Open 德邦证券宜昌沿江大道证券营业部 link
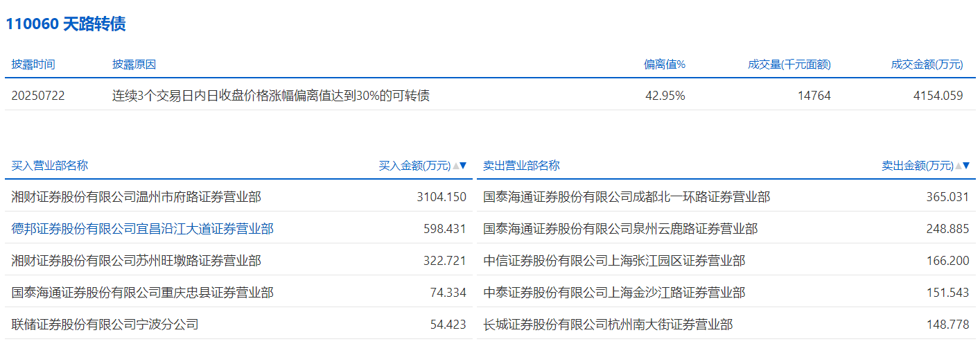Image resolution: width=980 pixels, height=344 pixels. coord(143,229)
